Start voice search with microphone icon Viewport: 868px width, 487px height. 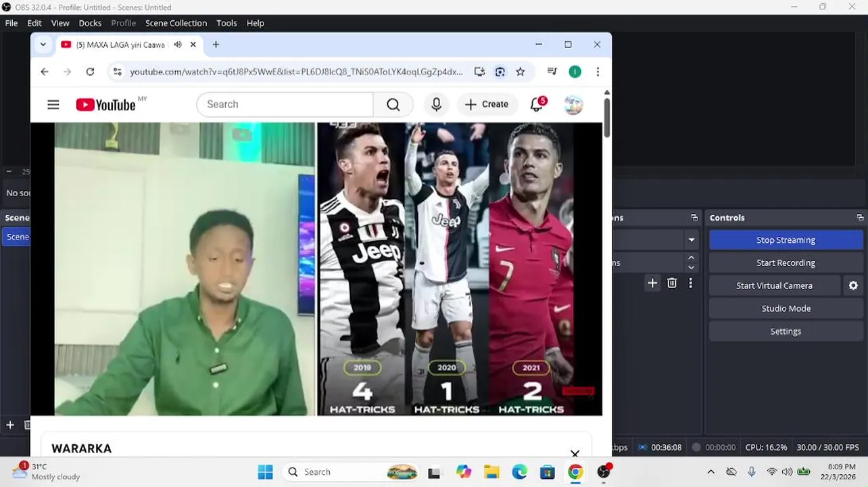(437, 104)
